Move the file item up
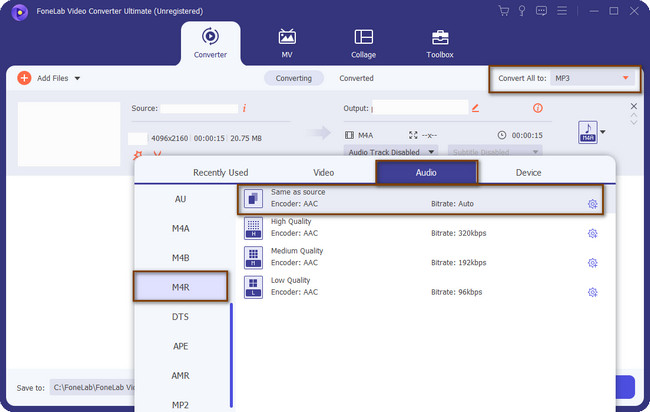650x412 pixels. tap(633, 115)
